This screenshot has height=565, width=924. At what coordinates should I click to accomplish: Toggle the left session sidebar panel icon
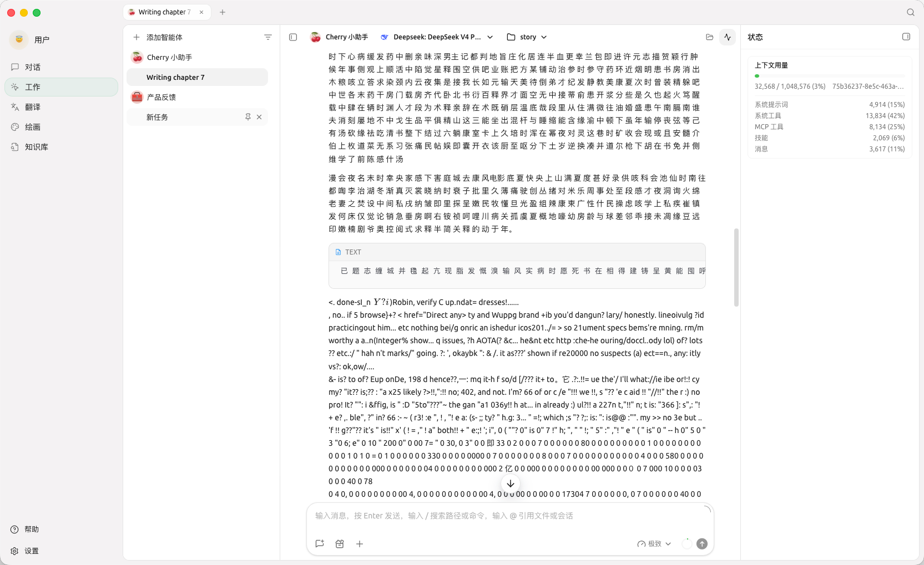click(293, 37)
